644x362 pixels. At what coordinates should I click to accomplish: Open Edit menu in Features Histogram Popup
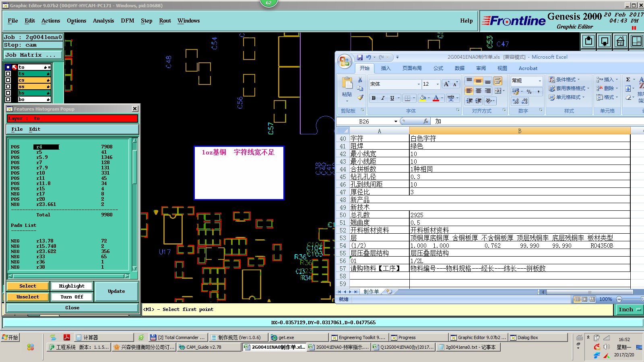tap(35, 129)
